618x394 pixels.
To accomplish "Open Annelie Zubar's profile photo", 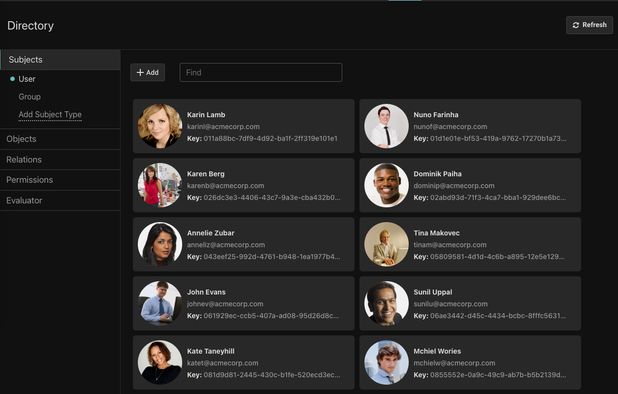I will (x=160, y=244).
